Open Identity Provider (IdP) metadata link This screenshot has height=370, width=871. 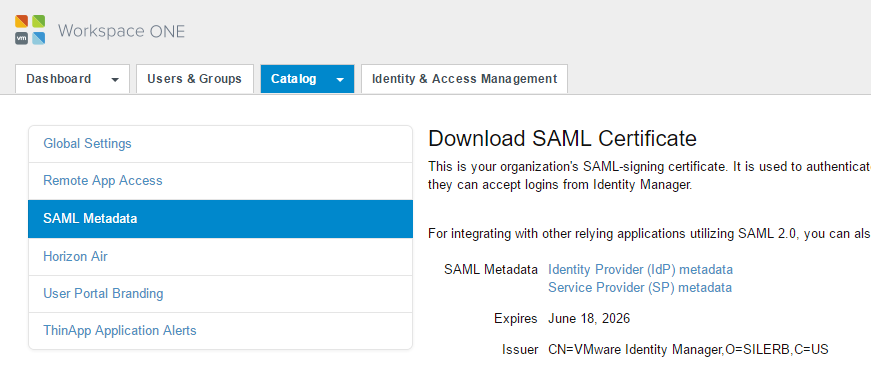[640, 269]
